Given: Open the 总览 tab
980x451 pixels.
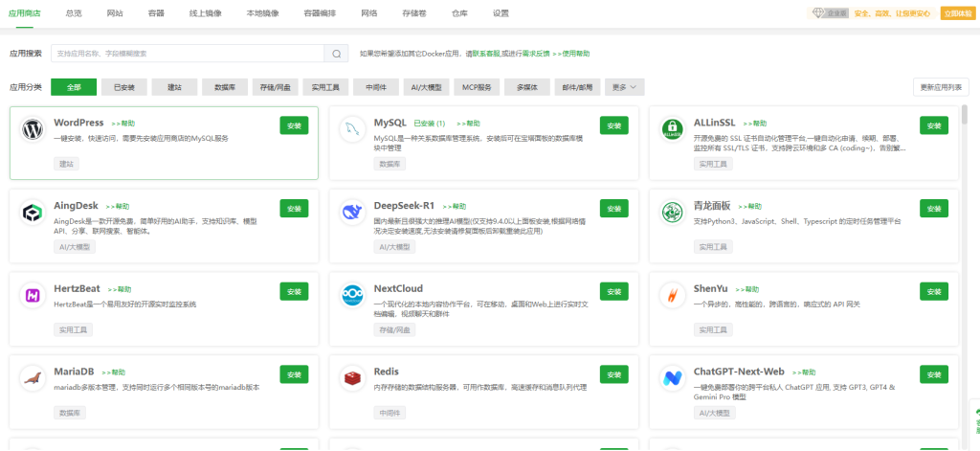Looking at the screenshot, I should pyautogui.click(x=74, y=13).
